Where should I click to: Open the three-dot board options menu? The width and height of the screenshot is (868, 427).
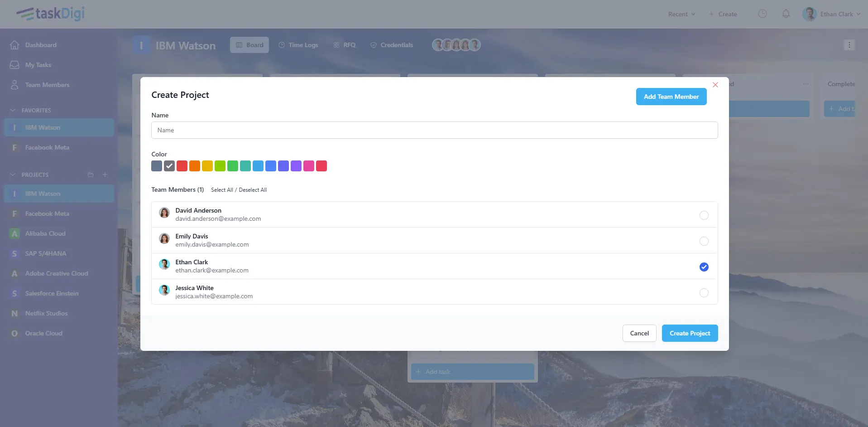pos(849,45)
